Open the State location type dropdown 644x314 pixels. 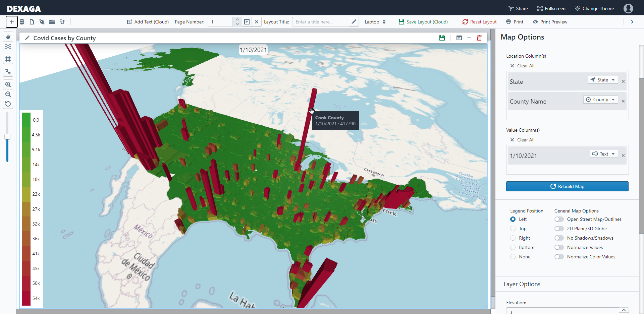(603, 80)
